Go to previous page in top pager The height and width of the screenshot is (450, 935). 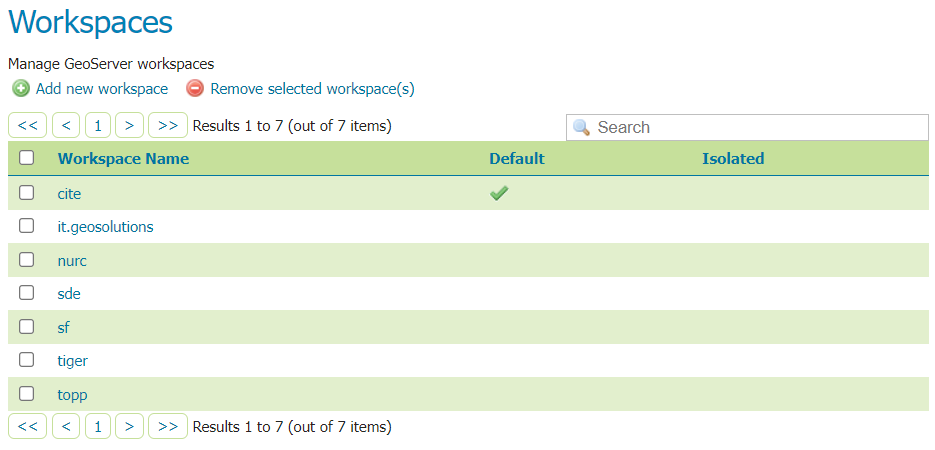tap(66, 126)
